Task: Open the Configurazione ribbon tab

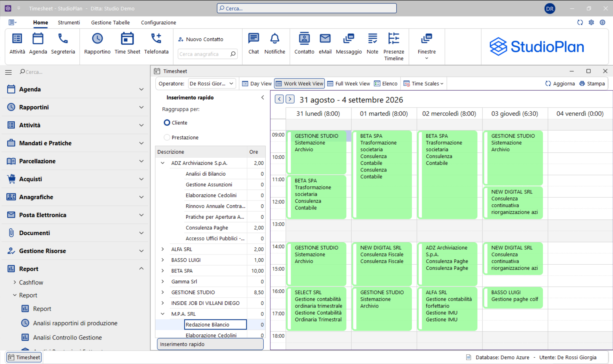Action: pyautogui.click(x=159, y=22)
